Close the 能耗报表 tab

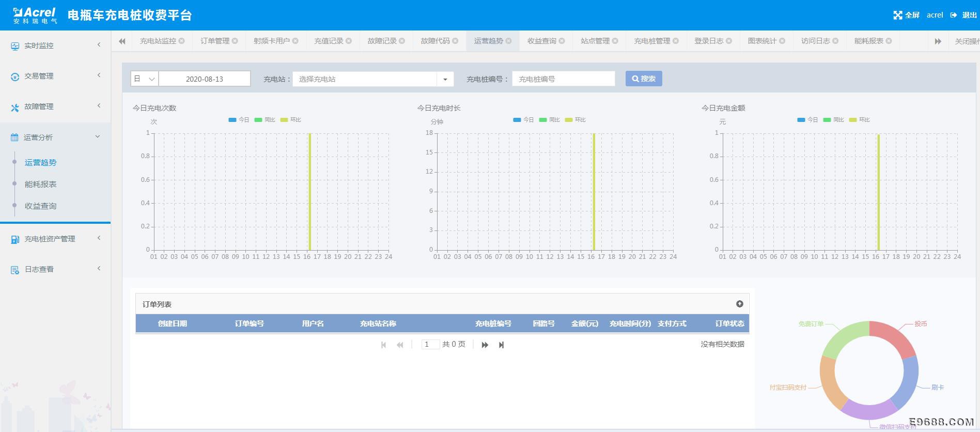point(889,41)
